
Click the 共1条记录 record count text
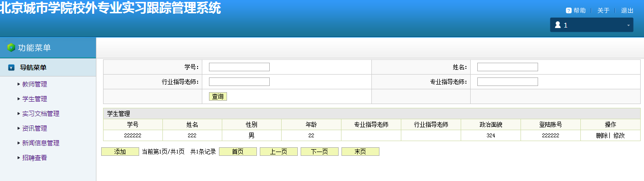pos(203,152)
